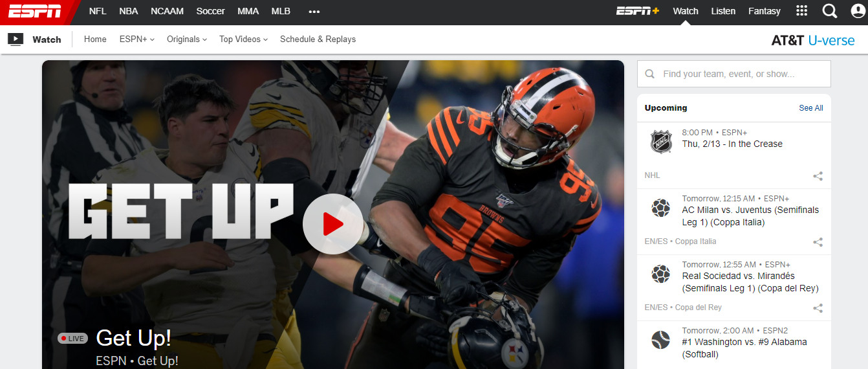Click the LIVE badge on Get Up!
This screenshot has height=369, width=868.
(x=72, y=338)
